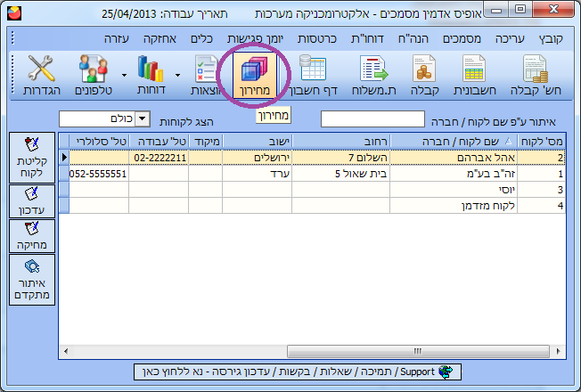Sort by מס' לקוח column header

click(542, 141)
